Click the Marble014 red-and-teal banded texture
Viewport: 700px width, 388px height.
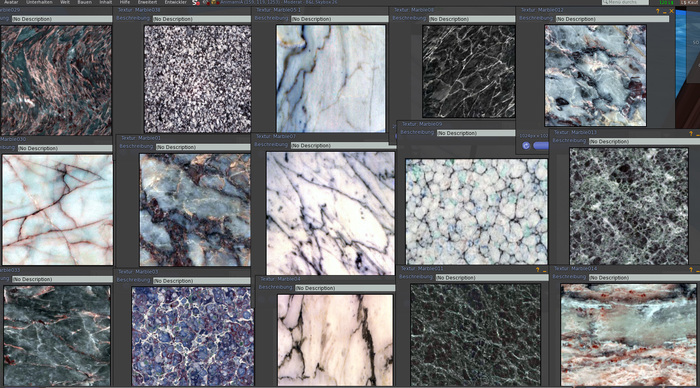(629, 335)
